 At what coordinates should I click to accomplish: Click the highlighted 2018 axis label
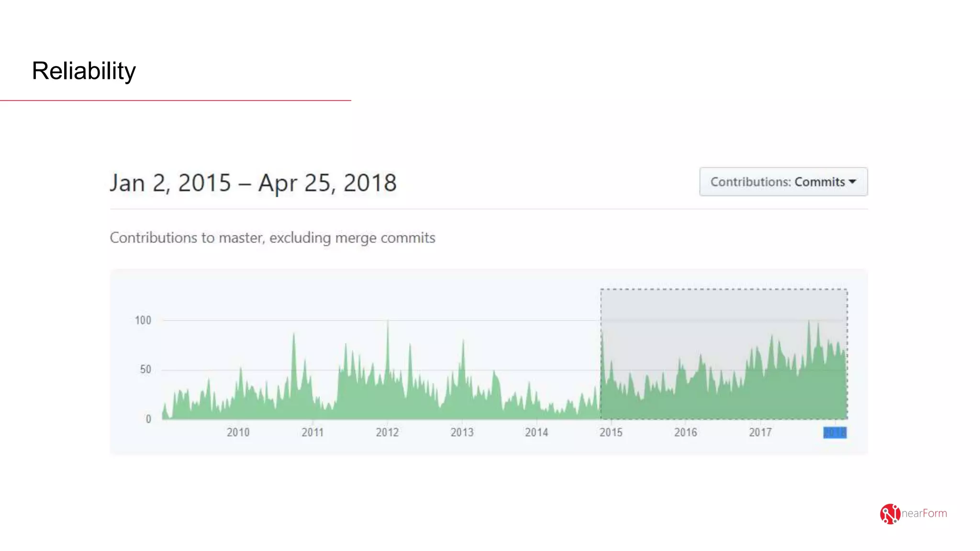click(x=835, y=432)
